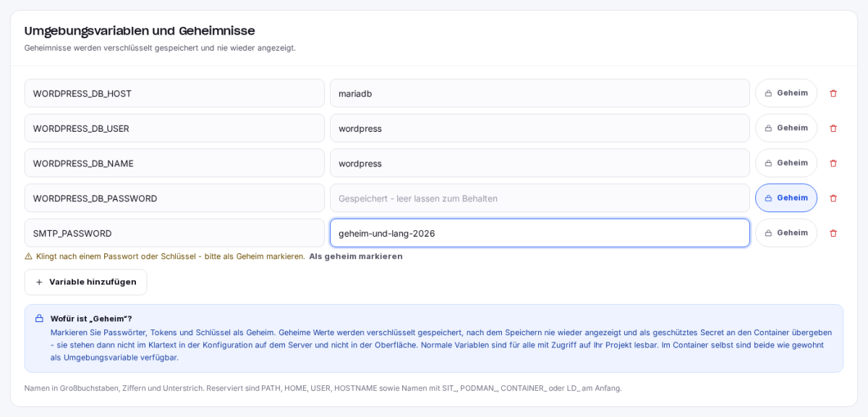Image resolution: width=868 pixels, height=417 pixels.
Task: Click the 'Umgebungsvariablen und Geheimnisse' title
Action: (x=140, y=30)
